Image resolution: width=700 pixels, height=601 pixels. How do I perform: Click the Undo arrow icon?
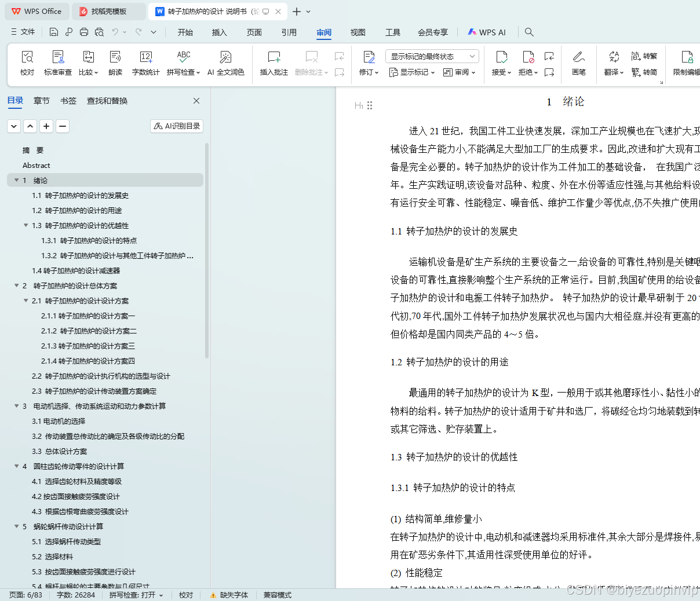[x=115, y=32]
